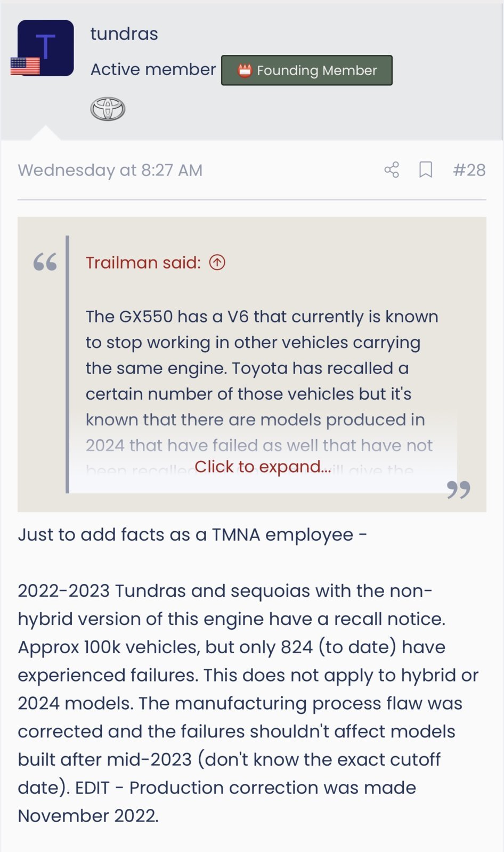Click the US flag icon on avatar
Image resolution: width=504 pixels, height=852 pixels.
25,66
